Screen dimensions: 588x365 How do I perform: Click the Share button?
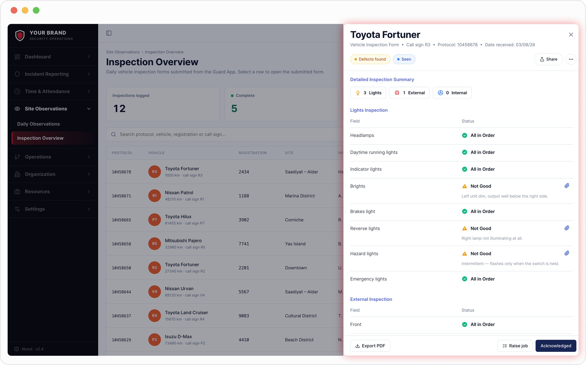tap(548, 59)
